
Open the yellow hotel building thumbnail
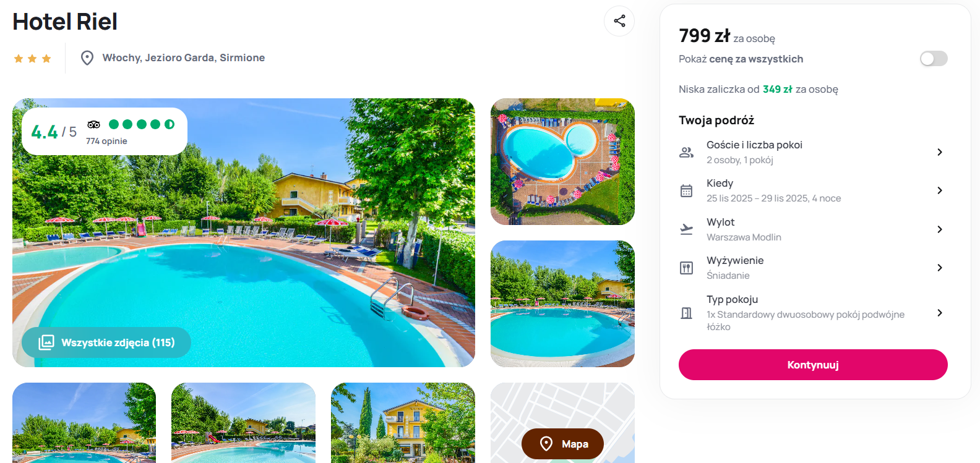coord(403,423)
